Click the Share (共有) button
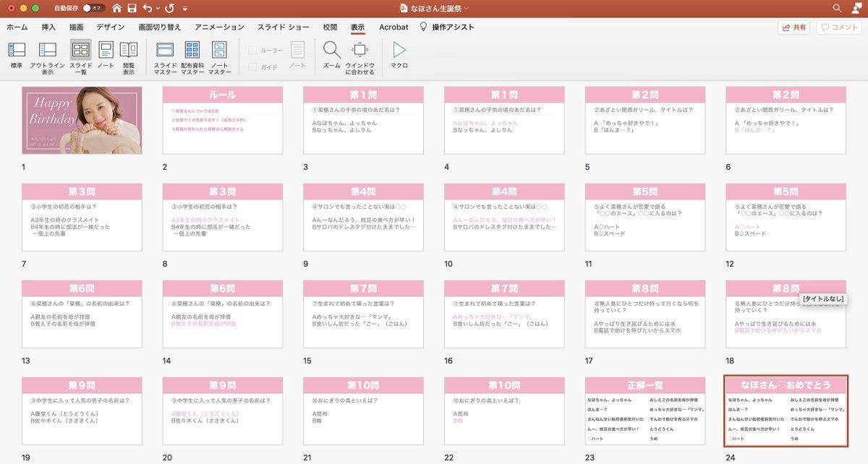 pos(794,27)
